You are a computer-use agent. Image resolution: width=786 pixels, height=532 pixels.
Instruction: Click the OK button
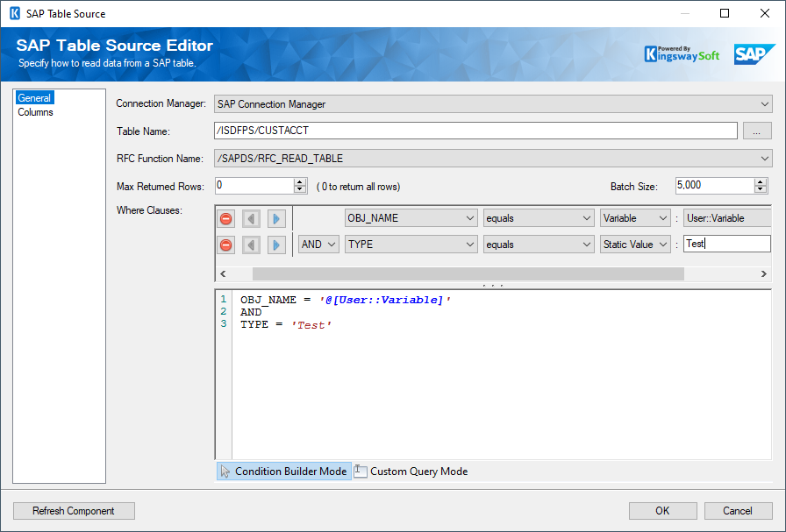[x=662, y=511]
